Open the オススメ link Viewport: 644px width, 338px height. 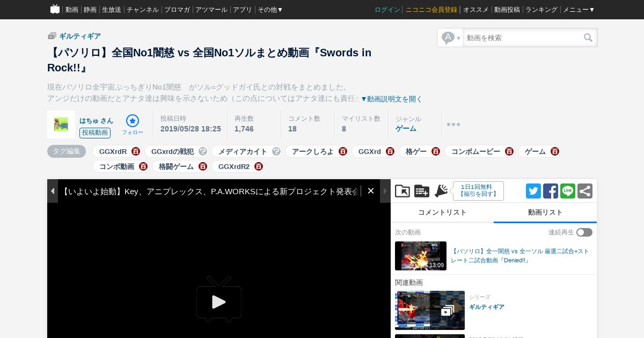[x=476, y=10]
